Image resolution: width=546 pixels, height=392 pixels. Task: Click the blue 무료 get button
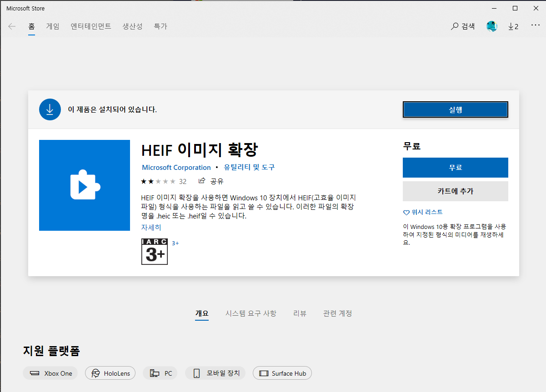click(456, 168)
